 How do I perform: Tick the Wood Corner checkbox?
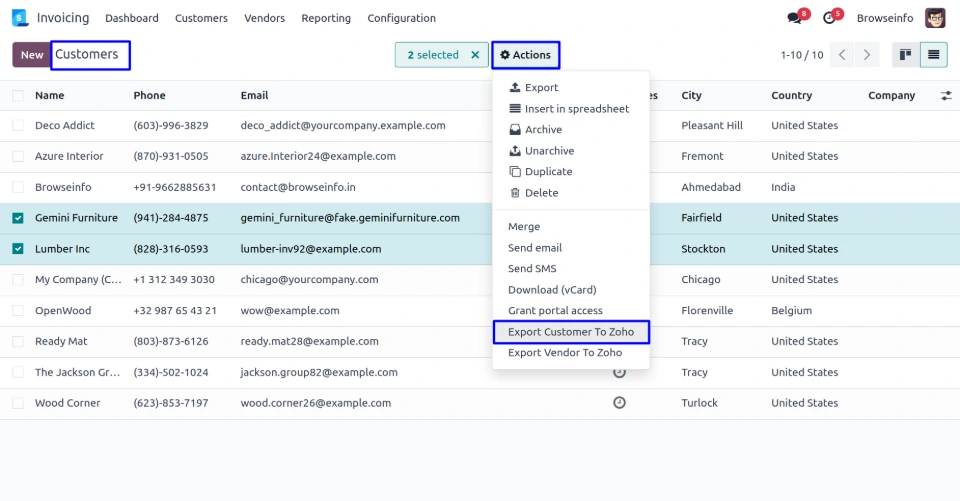coord(18,403)
